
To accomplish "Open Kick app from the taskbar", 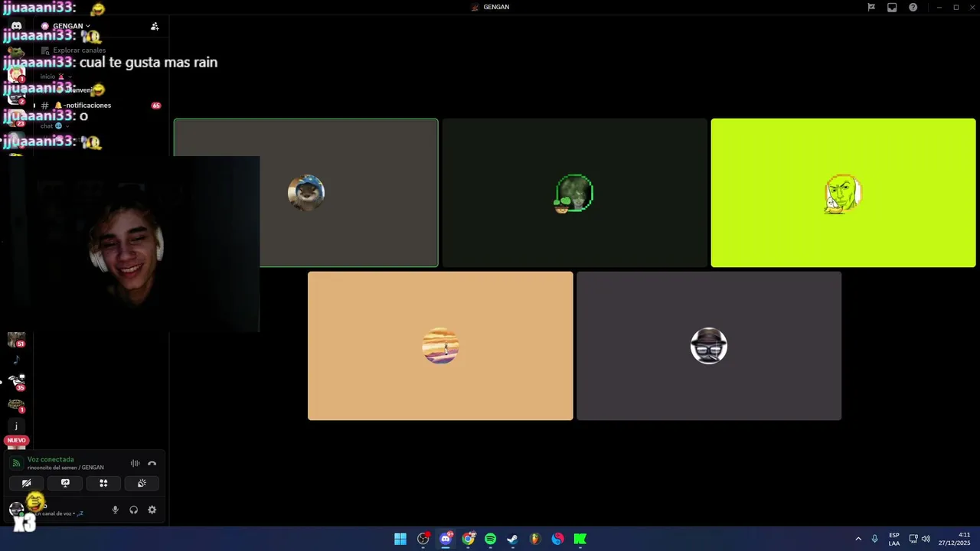I will 580,539.
